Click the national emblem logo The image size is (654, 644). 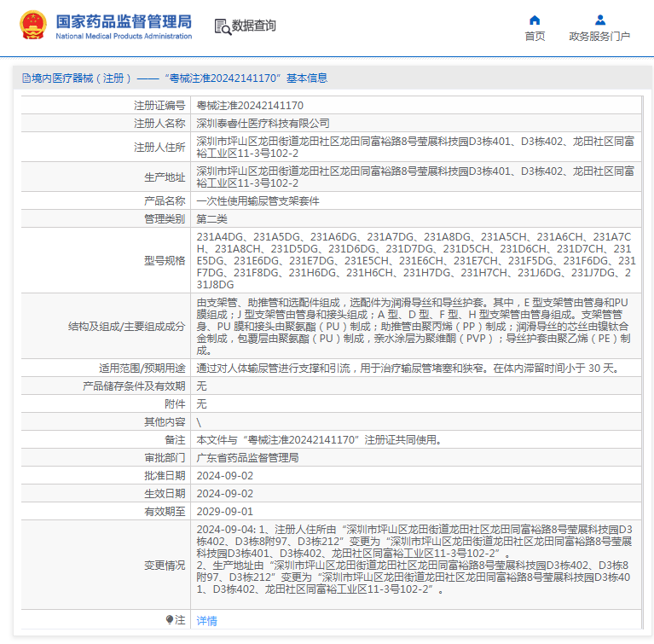(x=33, y=25)
